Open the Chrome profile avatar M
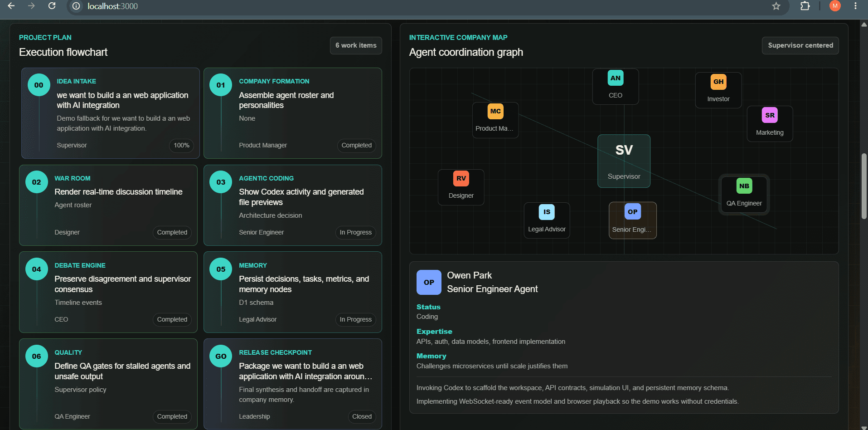This screenshot has height=430, width=868. point(835,6)
